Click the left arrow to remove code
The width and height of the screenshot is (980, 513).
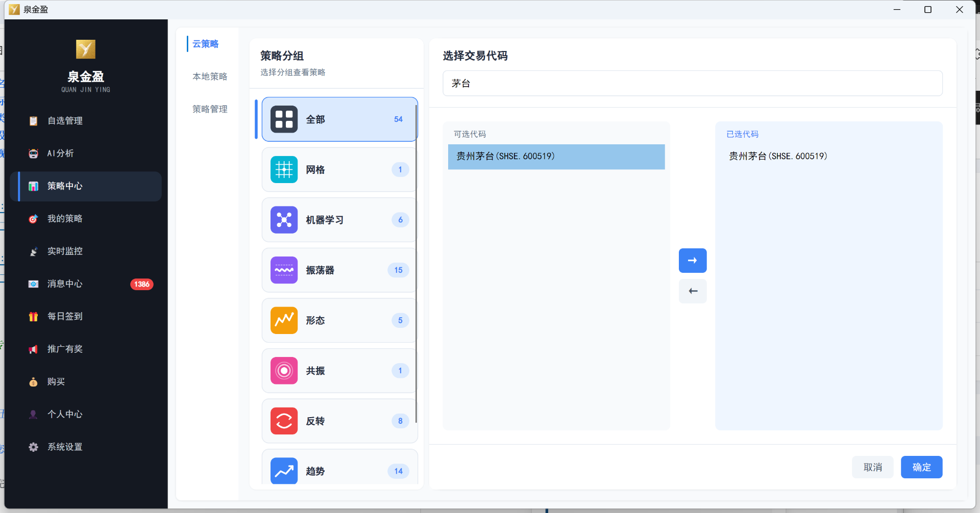[692, 291]
